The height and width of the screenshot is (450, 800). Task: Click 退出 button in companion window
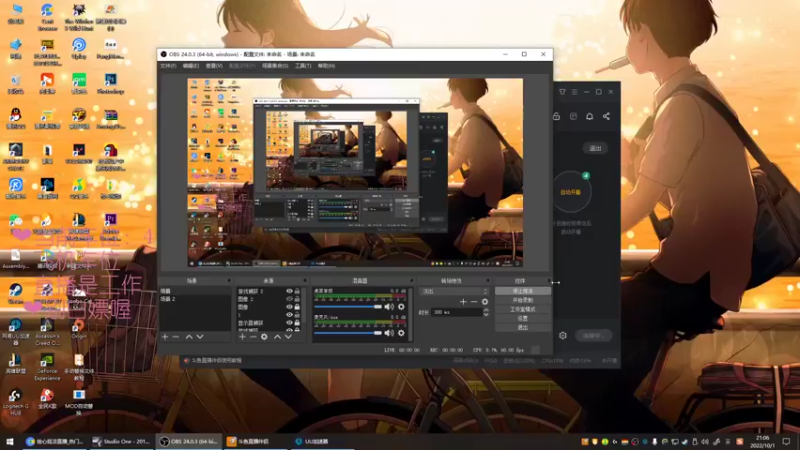tap(595, 148)
